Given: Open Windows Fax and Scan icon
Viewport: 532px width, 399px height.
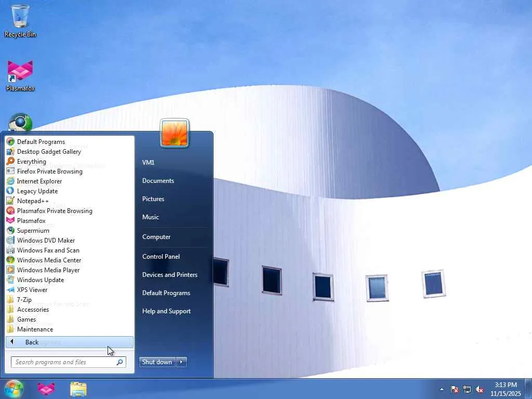Looking at the screenshot, I should point(10,250).
